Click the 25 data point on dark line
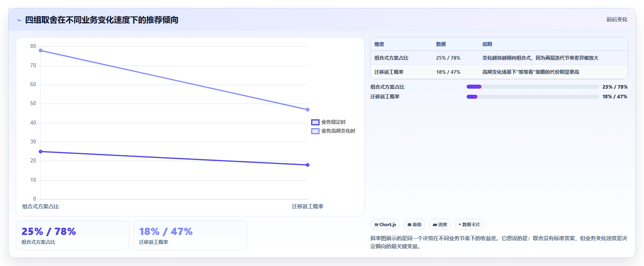 [40, 152]
